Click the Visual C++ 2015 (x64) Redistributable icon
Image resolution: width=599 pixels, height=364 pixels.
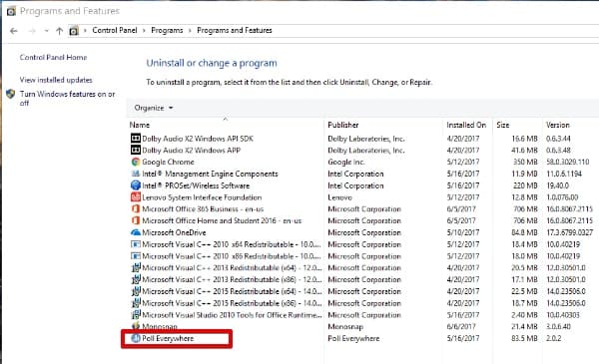pyautogui.click(x=136, y=291)
